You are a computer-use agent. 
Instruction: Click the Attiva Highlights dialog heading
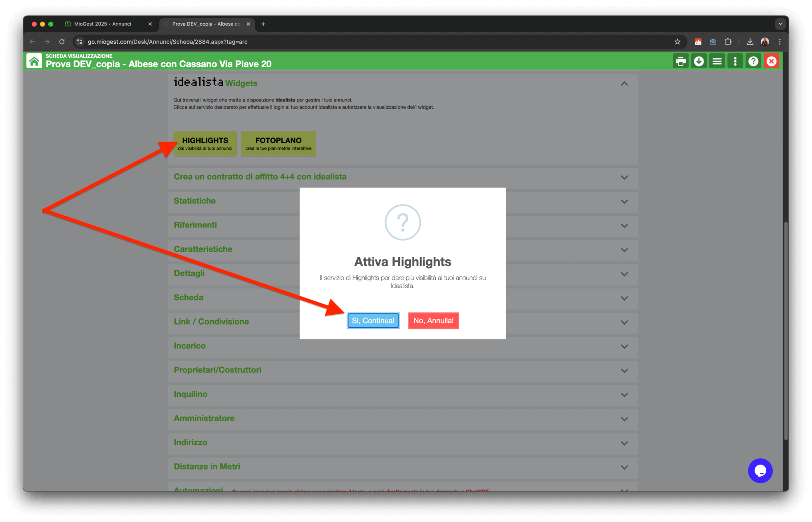click(403, 262)
